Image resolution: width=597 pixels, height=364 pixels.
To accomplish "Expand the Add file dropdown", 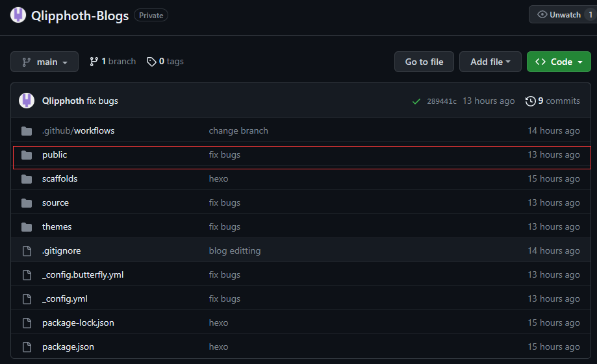I will pos(490,62).
